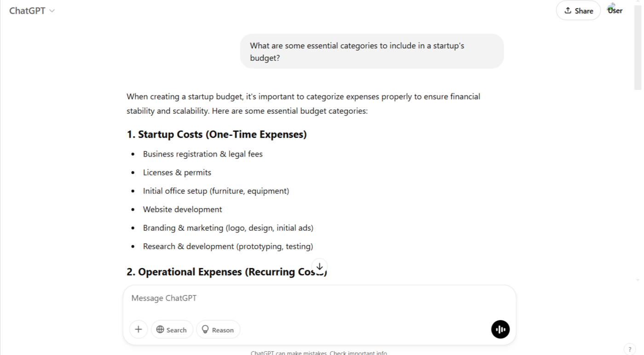Click the "ChatGPT can make mistakes" disclaimer text
This screenshot has height=355, width=644.
[x=319, y=353]
